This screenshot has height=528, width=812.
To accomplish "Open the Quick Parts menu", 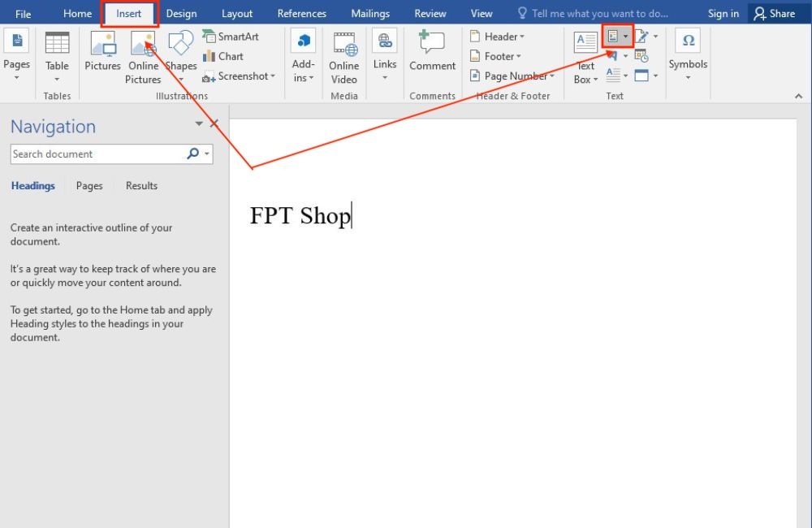I will [618, 37].
